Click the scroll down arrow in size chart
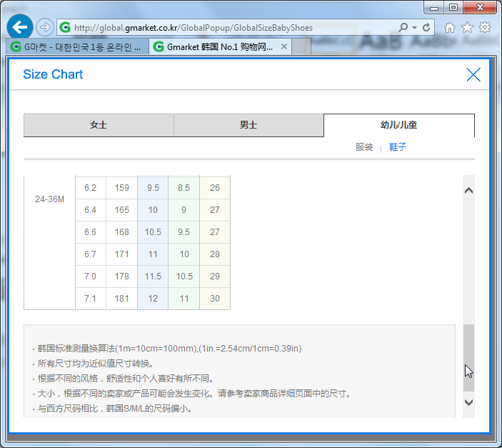 [468, 402]
